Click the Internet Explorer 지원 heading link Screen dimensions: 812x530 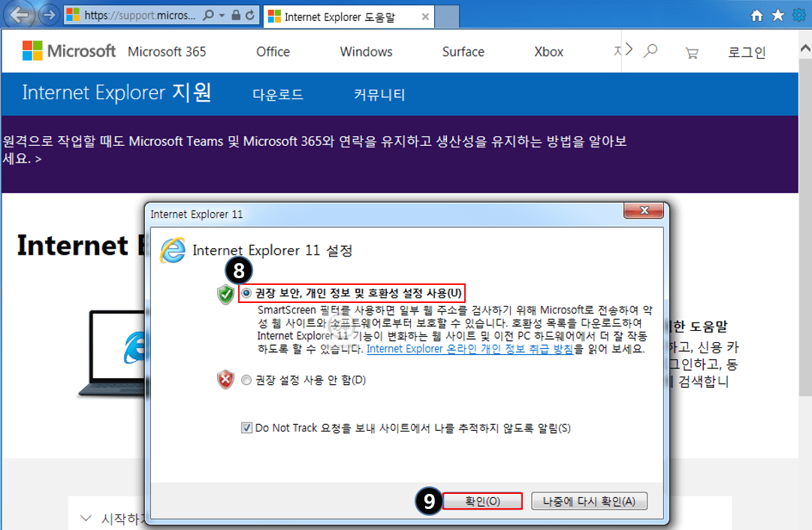[x=116, y=92]
